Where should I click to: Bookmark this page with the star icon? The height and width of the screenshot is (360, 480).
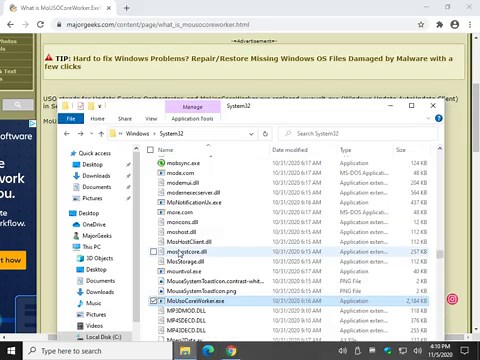(x=421, y=24)
